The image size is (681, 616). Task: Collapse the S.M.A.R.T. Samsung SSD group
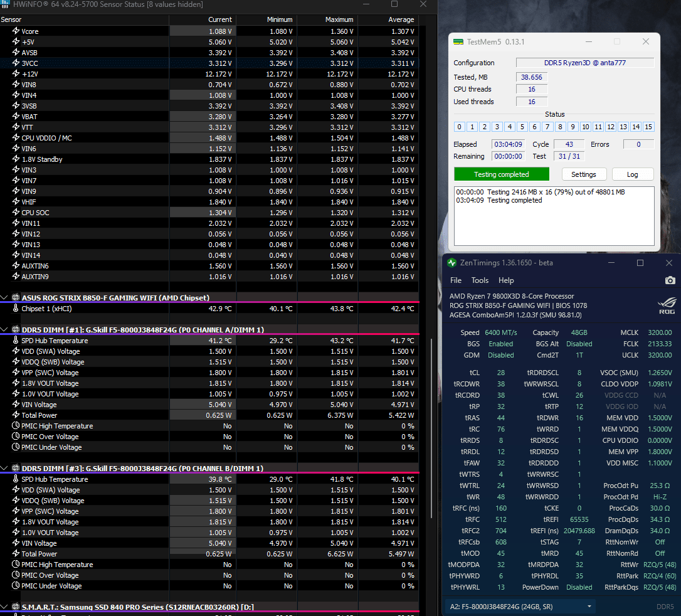[x=4, y=607]
